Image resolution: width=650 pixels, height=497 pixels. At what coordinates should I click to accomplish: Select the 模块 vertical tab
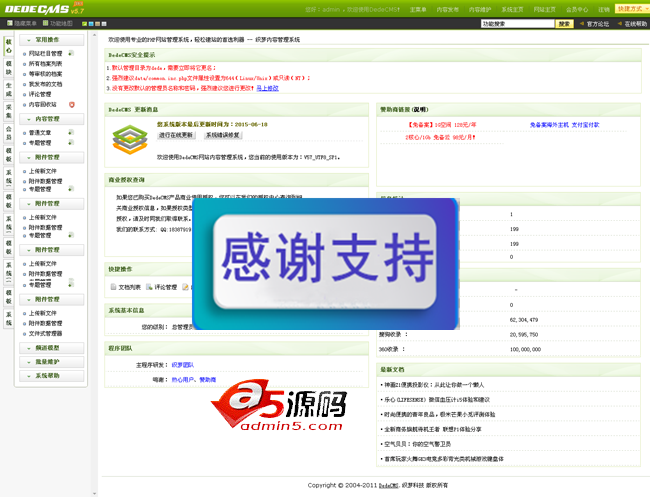tap(9, 68)
